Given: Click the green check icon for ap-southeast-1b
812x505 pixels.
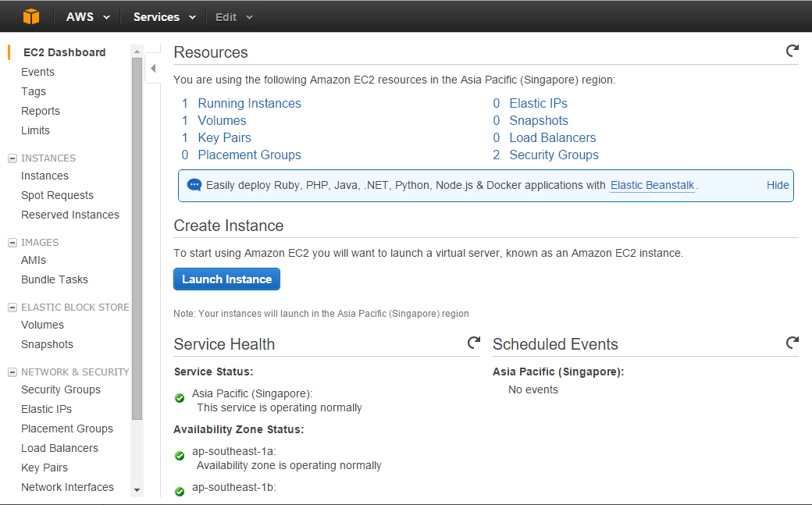Looking at the screenshot, I should tap(180, 492).
